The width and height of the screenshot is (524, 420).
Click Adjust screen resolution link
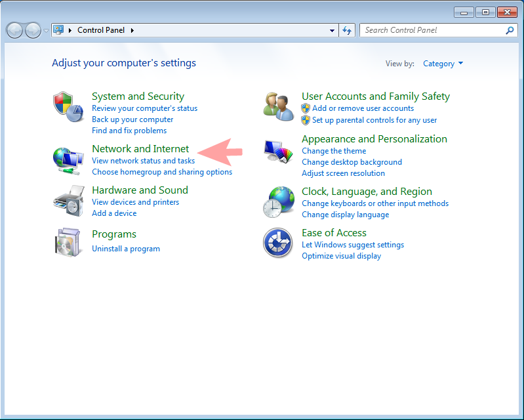point(343,173)
